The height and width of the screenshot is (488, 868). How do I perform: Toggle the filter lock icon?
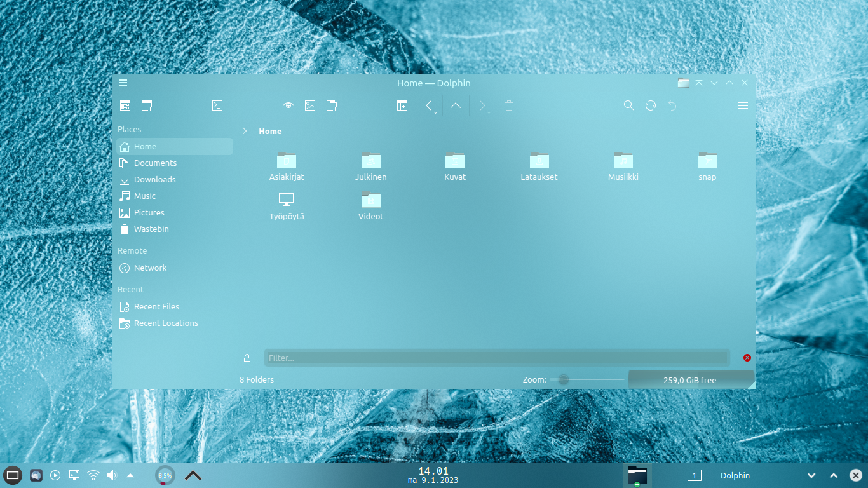(247, 358)
